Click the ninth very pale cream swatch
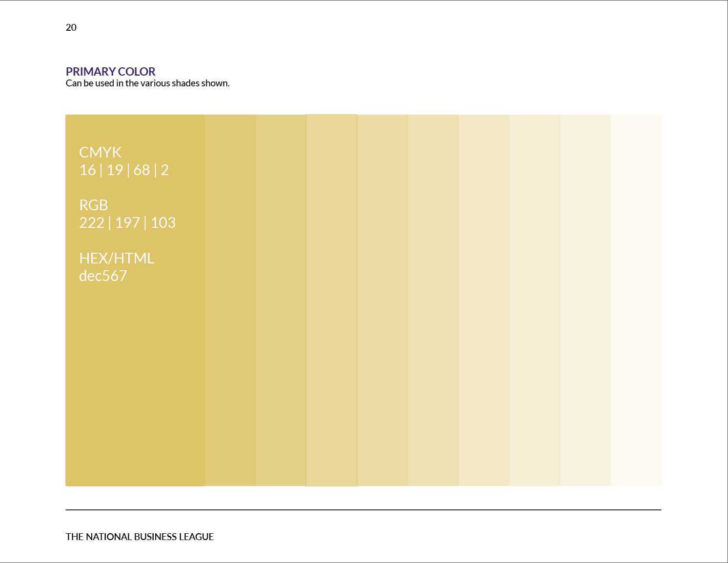728x563 pixels. coord(586,300)
